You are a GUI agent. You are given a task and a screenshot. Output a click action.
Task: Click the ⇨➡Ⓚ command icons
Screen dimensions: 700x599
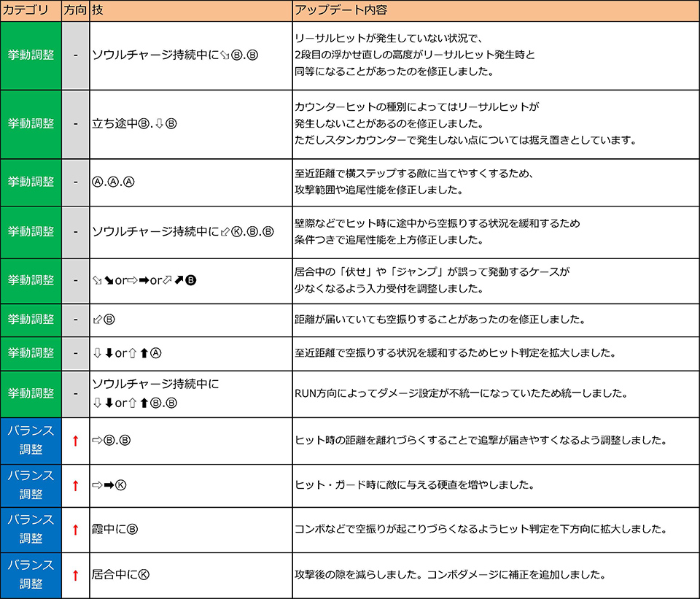coord(109,485)
